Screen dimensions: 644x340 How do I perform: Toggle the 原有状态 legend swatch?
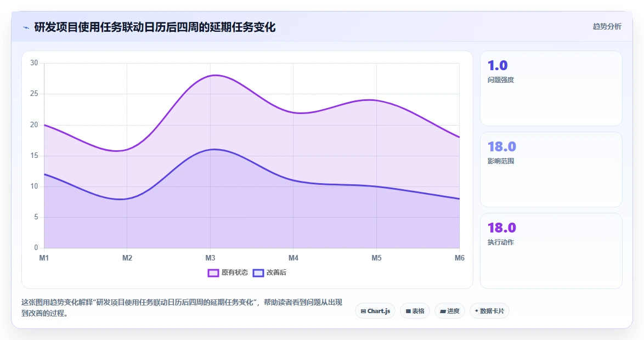pyautogui.click(x=213, y=273)
